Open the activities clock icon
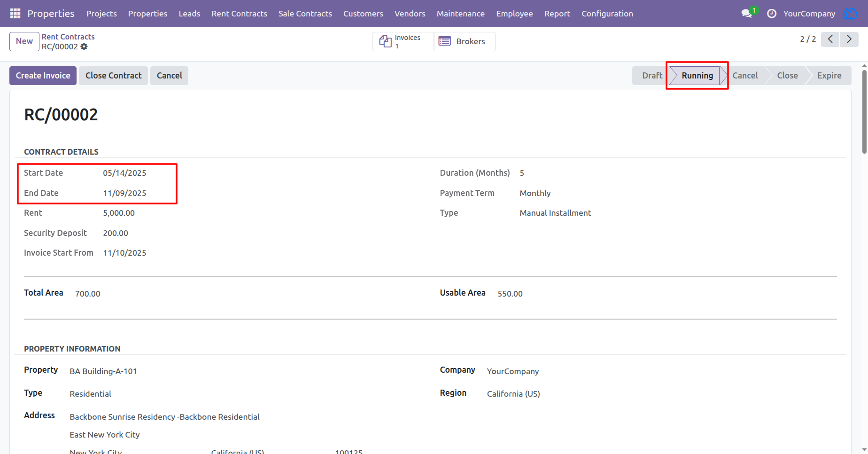 click(x=772, y=14)
